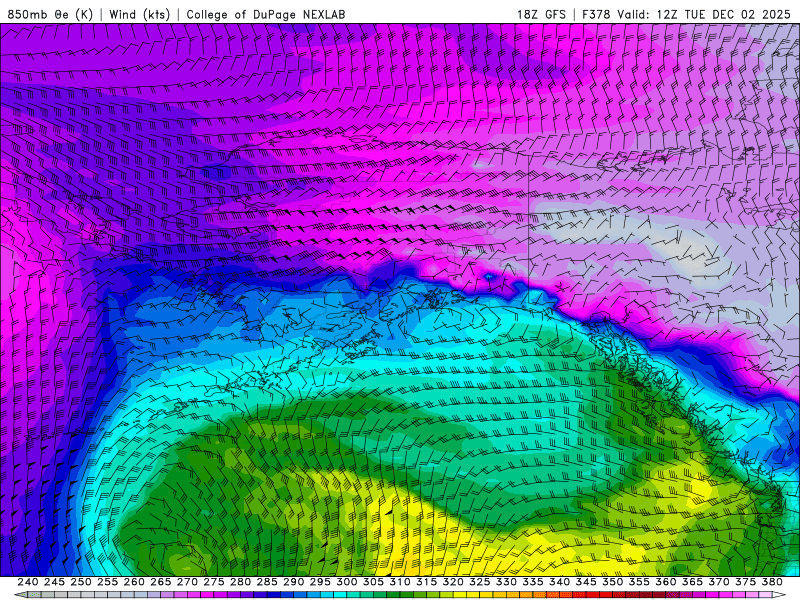Click the 370 colorbar label
The height and width of the screenshot is (600, 800).
[x=719, y=582]
